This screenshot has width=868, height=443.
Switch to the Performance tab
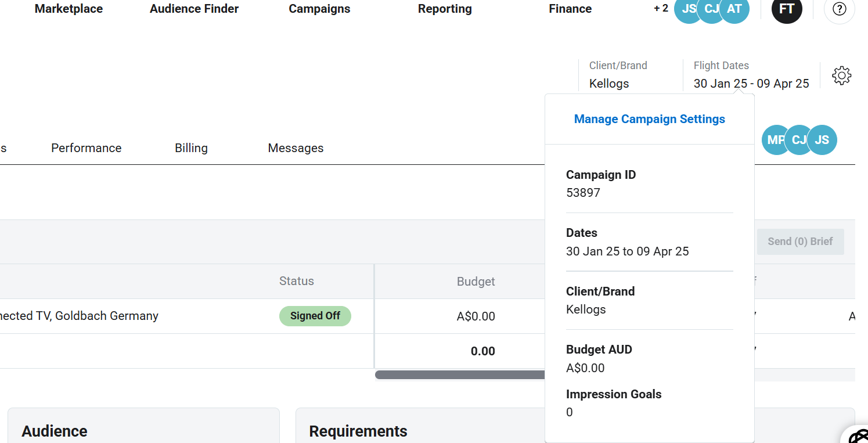pos(87,148)
